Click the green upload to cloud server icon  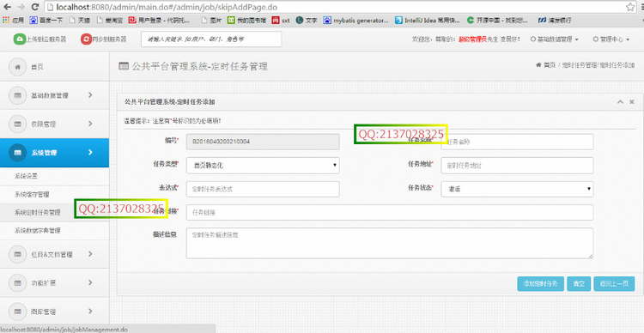click(19, 39)
